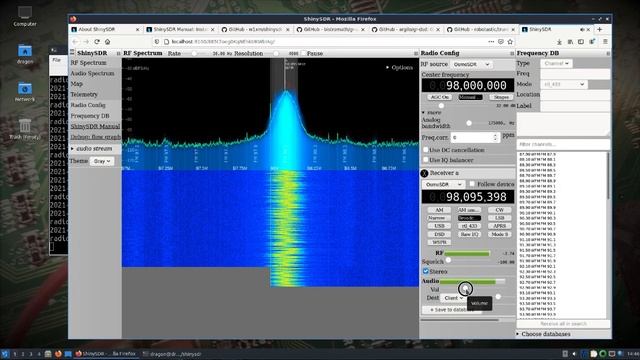Open the Theme Gray dropdown
Viewport: 640px width, 360px height.
tap(102, 161)
